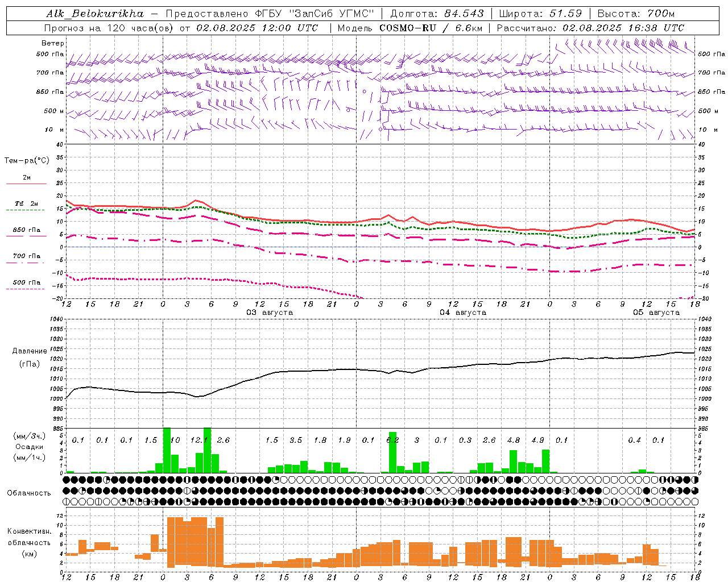Click the forecast start time 02.08.2025 12:00 UTC
The width and height of the screenshot is (728, 582).
(x=257, y=28)
